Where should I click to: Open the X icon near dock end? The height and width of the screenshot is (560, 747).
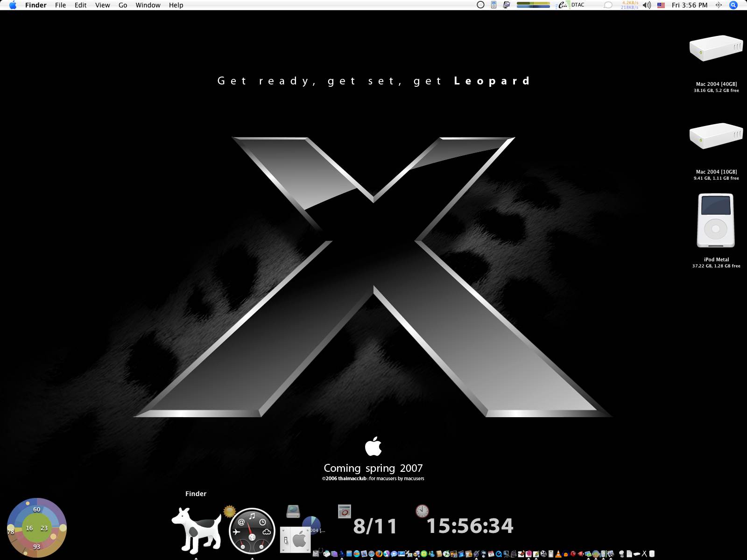(x=644, y=553)
